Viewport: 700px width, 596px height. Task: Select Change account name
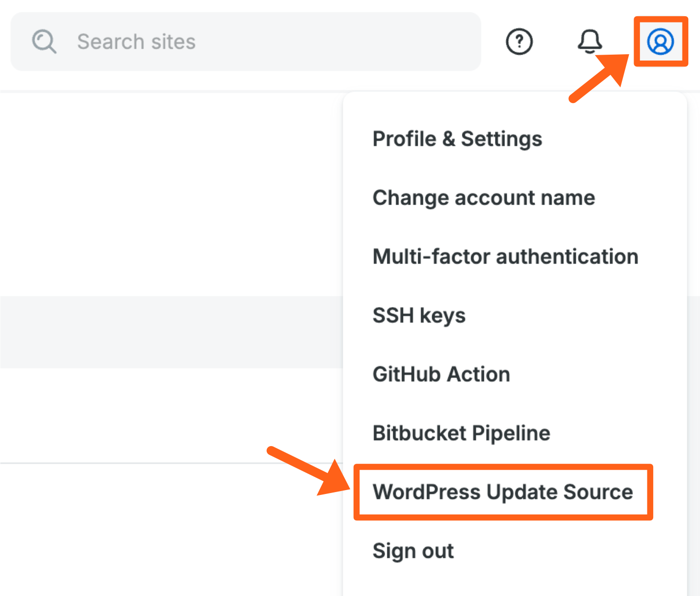483,198
